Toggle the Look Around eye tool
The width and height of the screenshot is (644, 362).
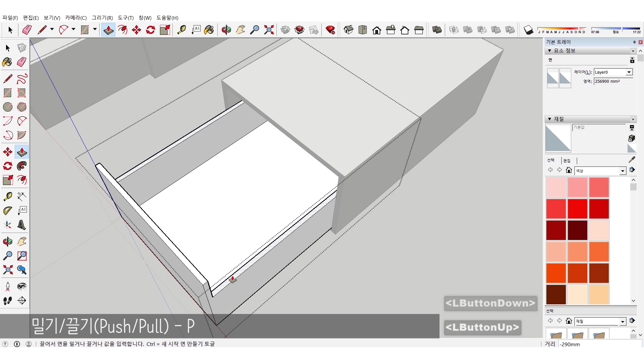(x=22, y=286)
